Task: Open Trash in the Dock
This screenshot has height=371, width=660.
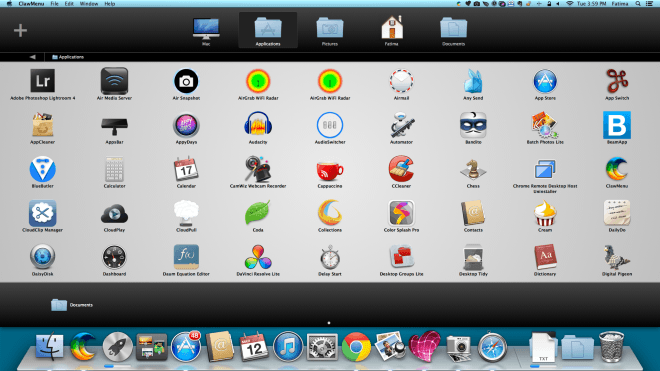Action: (x=611, y=347)
